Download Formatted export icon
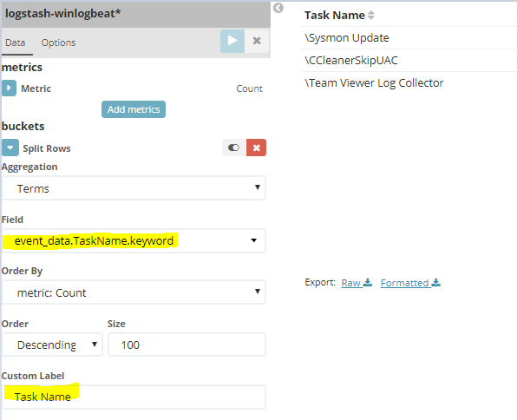Screen dimensions: 517x420 435,283
